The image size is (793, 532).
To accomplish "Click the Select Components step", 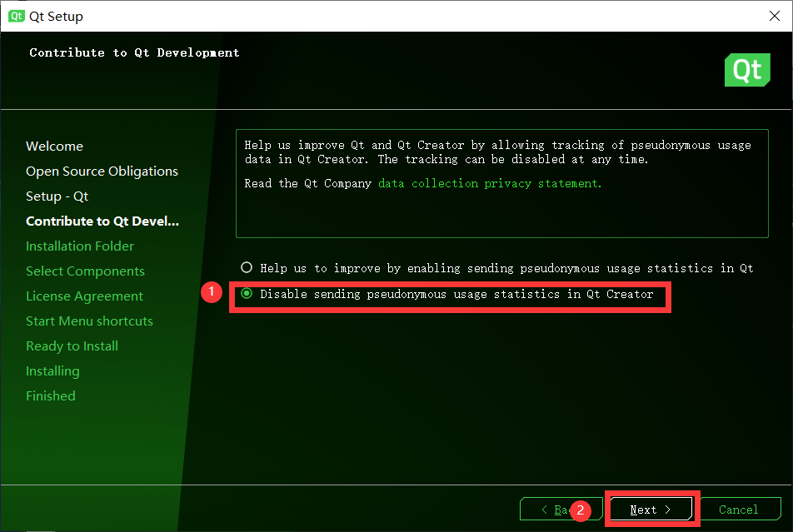I will point(86,271).
